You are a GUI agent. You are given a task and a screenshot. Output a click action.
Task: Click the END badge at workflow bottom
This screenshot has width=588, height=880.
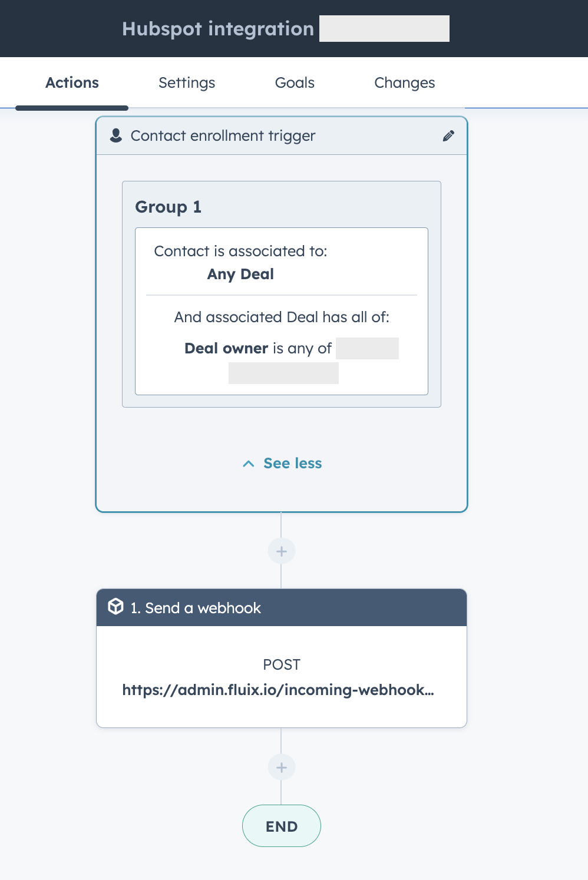point(281,826)
